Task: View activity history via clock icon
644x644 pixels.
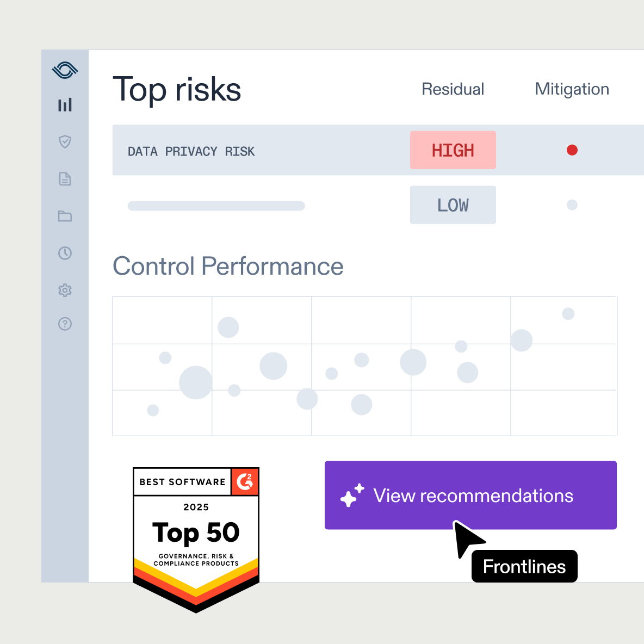Action: coord(65,253)
